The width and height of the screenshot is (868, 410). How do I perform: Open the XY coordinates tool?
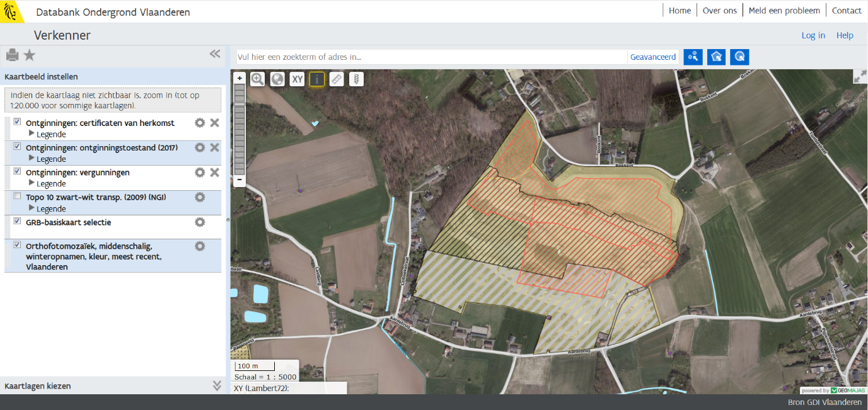pyautogui.click(x=297, y=79)
